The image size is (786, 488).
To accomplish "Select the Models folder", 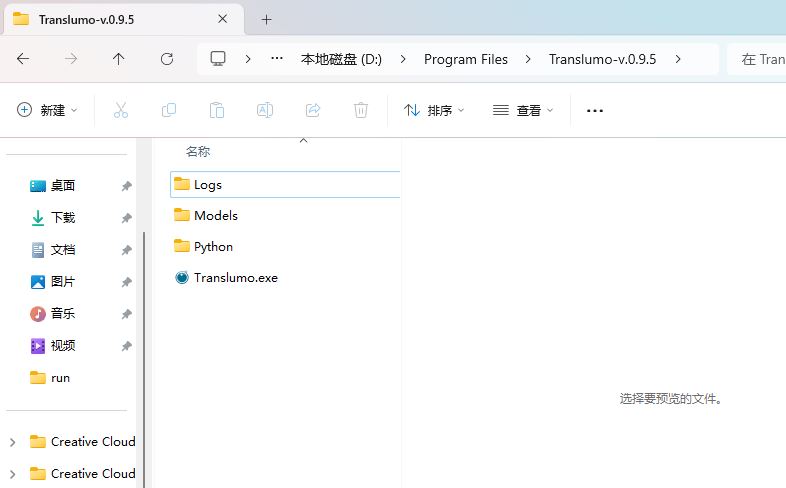I will 215,216.
